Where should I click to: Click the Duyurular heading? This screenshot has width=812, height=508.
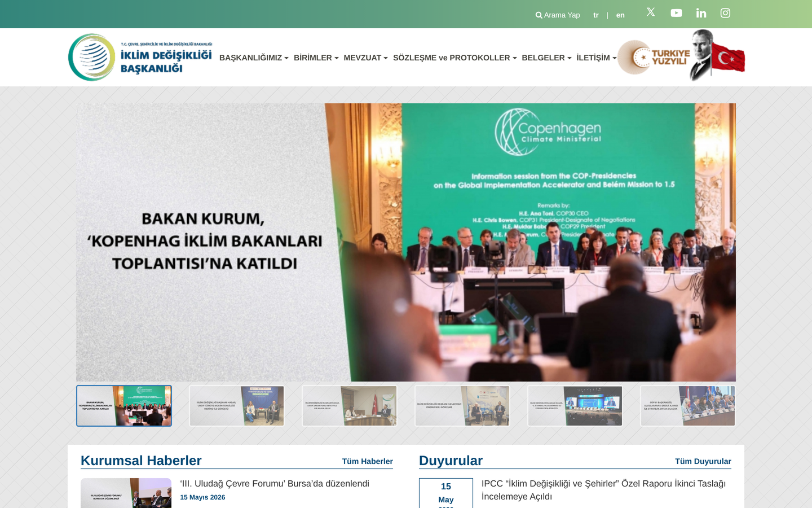click(451, 461)
